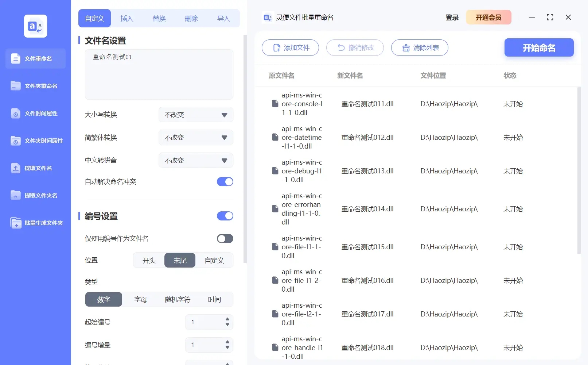The width and height of the screenshot is (588, 365).
Task: Open 文件夹时间属性 panel
Action: click(35, 141)
